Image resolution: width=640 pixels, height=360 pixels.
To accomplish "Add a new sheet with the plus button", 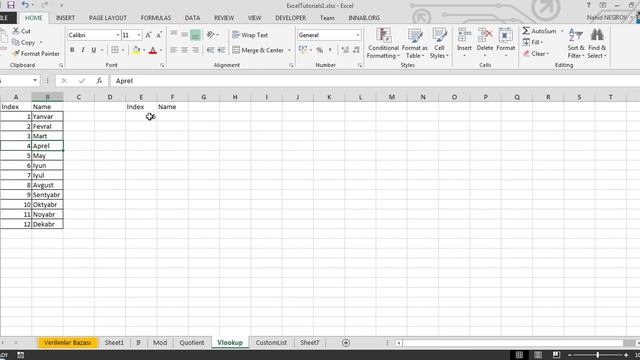I will tap(346, 343).
